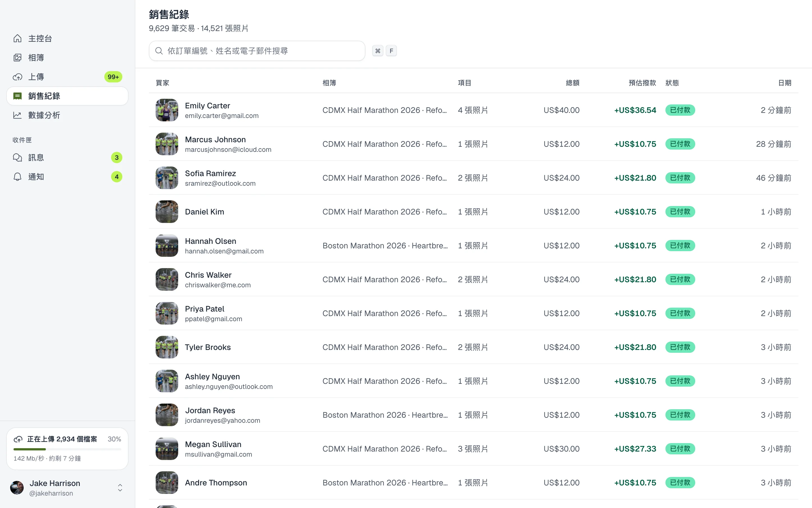812x508 pixels.
Task: Click the magnifier icon in search box
Action: click(159, 51)
